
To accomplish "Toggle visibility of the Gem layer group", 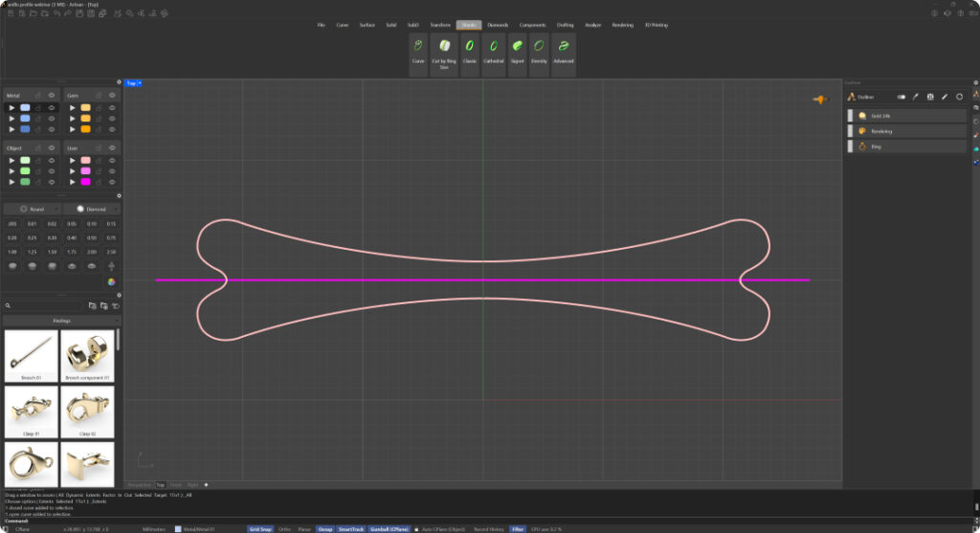I will pos(112,96).
